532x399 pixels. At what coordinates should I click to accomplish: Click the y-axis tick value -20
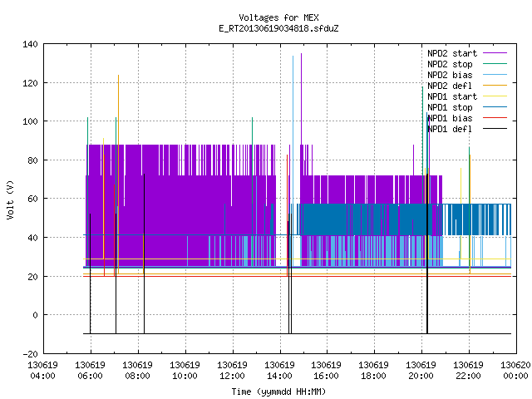click(30, 354)
